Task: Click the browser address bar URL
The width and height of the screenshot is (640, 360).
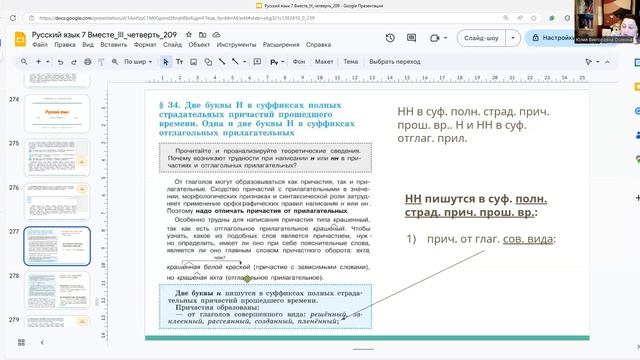Action: (x=177, y=18)
